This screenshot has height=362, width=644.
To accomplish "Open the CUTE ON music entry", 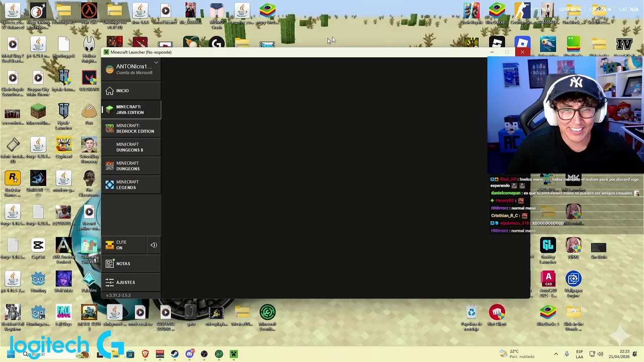I will (124, 245).
